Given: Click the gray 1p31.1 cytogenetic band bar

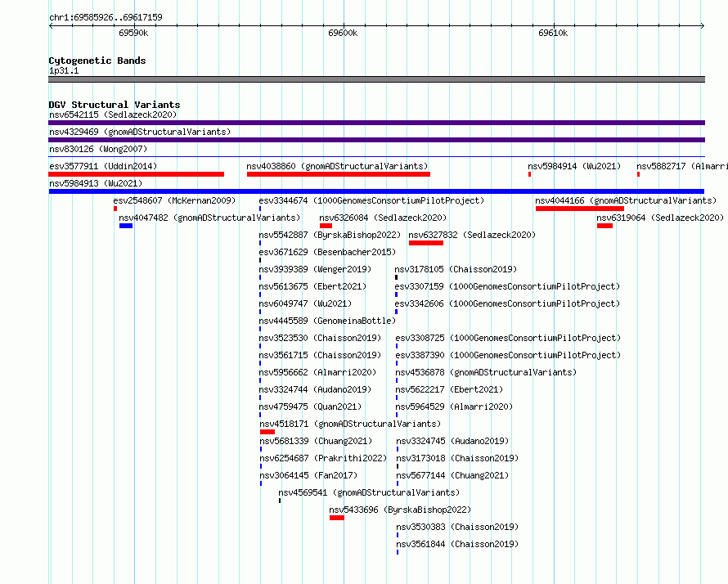Looking at the screenshot, I should pos(376,79).
